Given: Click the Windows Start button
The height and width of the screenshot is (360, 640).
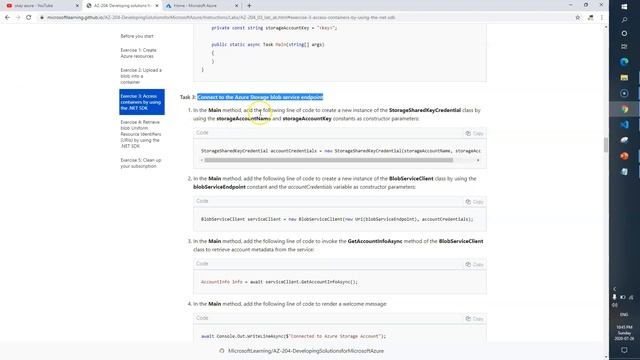Looking at the screenshot, I should coord(624,7).
